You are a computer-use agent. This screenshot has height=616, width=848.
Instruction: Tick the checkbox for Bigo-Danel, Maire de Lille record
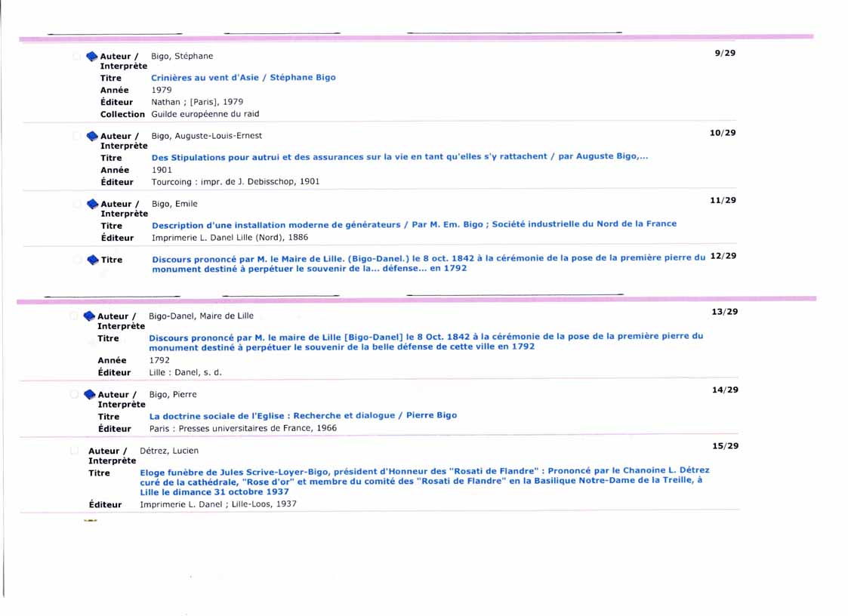click(x=74, y=316)
